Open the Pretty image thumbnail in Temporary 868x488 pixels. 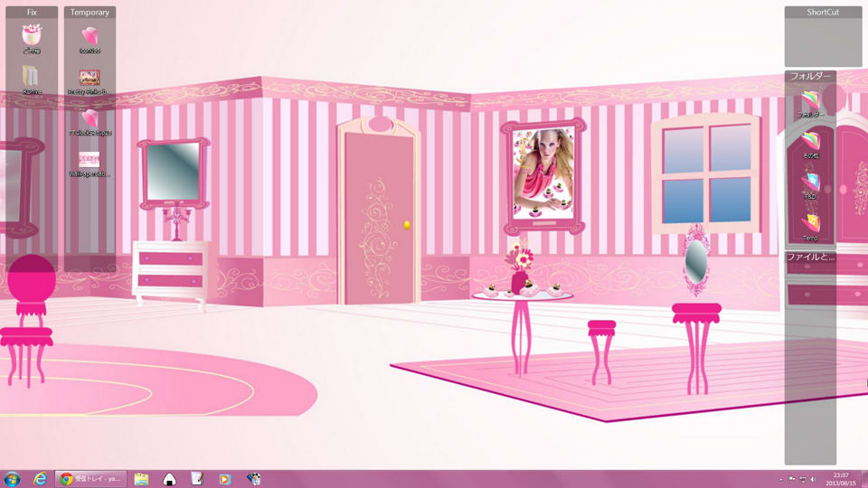point(90,78)
